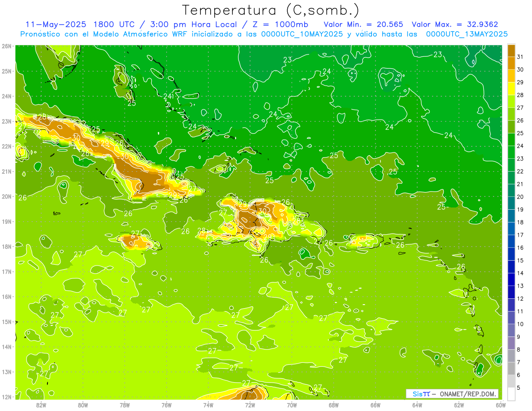Click the top brown swatch above 31
The width and height of the screenshot is (532, 411).
pyautogui.click(x=511, y=51)
